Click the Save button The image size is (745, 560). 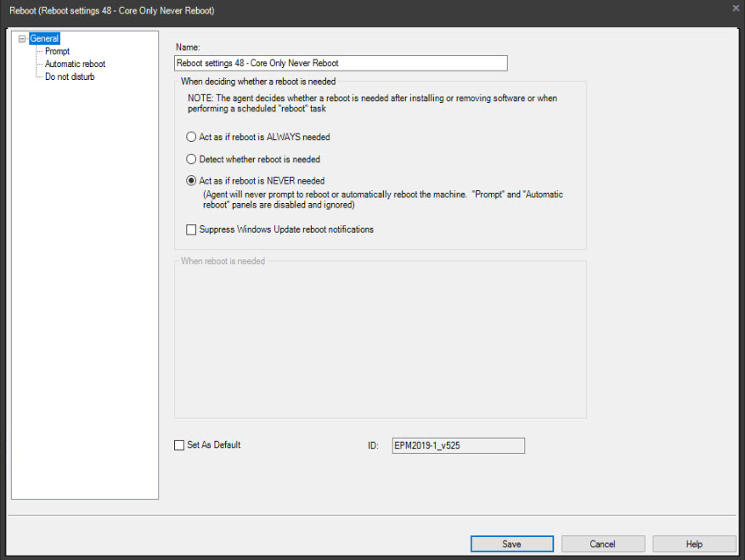[511, 543]
